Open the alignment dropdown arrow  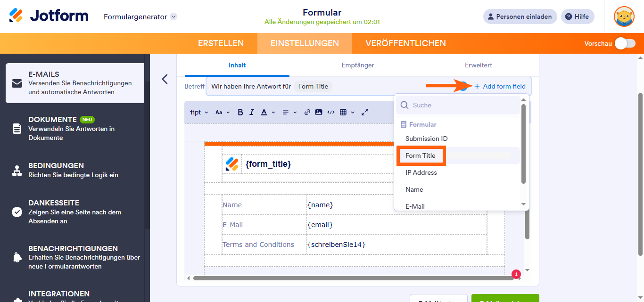[295, 112]
